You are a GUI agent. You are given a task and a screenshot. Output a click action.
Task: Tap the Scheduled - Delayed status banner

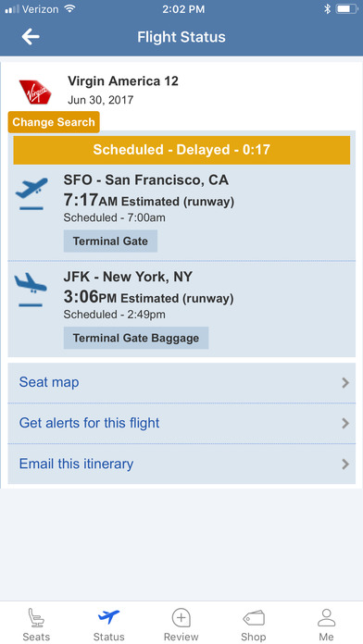pyautogui.click(x=181, y=150)
